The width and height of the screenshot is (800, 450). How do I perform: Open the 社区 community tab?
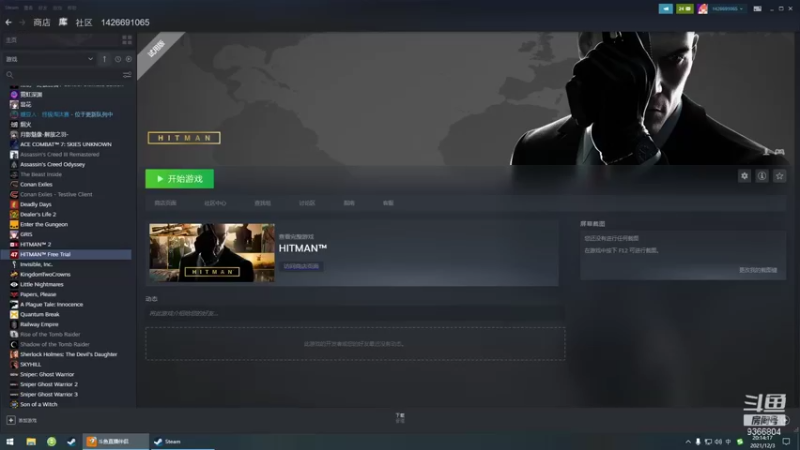(84, 22)
